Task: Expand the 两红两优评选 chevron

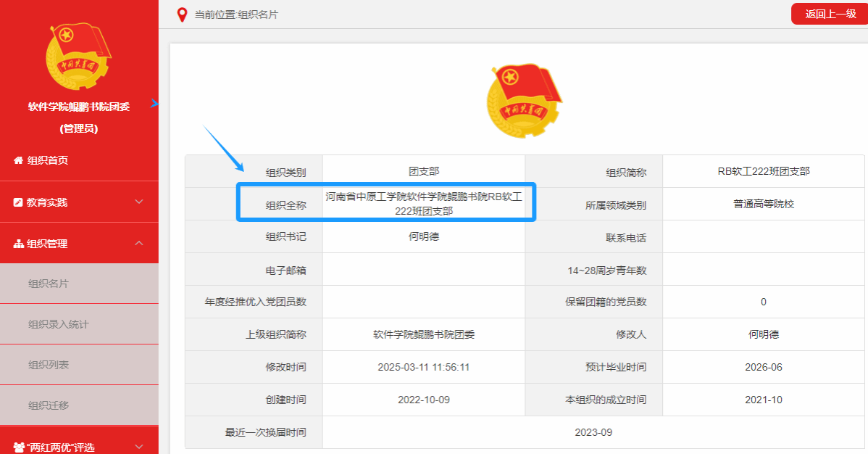Action: pyautogui.click(x=139, y=447)
